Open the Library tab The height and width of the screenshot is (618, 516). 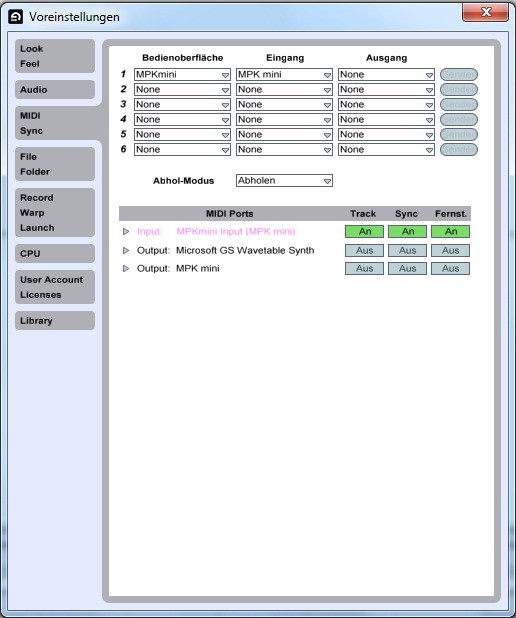click(55, 320)
